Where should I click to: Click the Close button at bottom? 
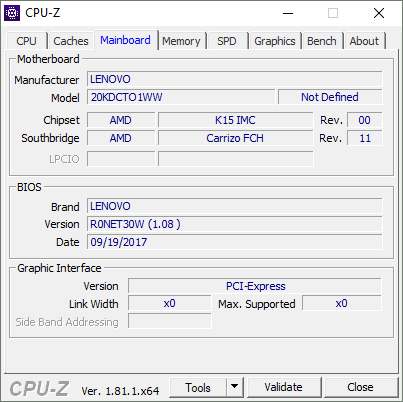tap(360, 387)
